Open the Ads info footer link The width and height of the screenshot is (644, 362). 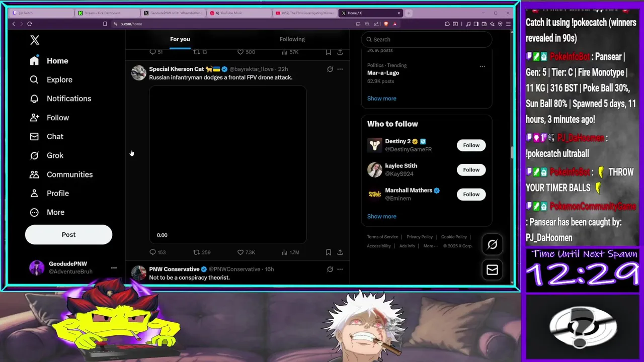point(407,246)
